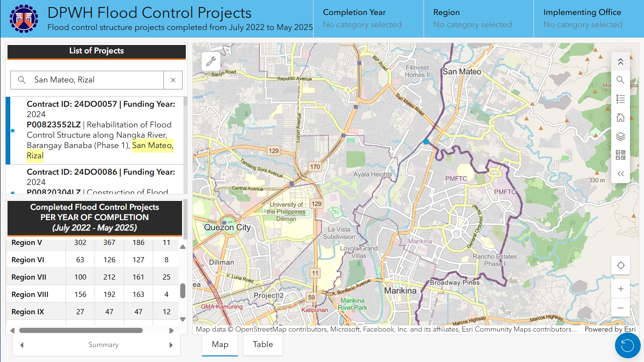
Task: Click value 126 in Region VI row
Action: coord(110,260)
